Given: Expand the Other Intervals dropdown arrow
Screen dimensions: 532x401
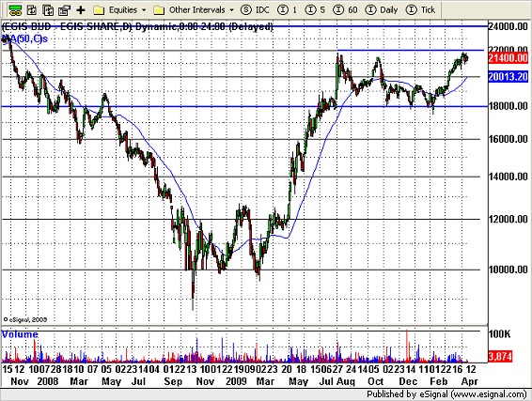Looking at the screenshot, I should (x=232, y=10).
